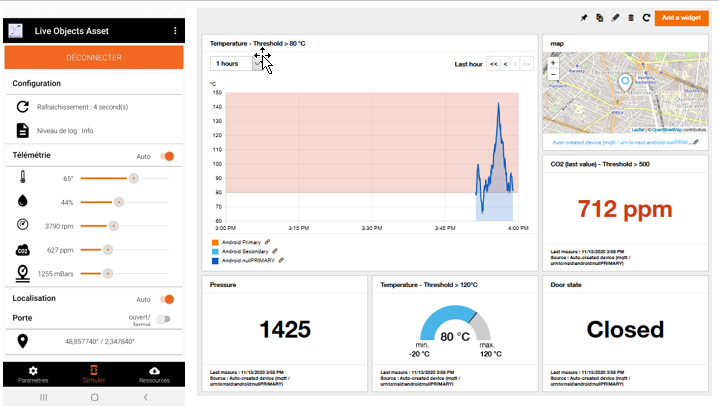Open the Live Objects Asset overflow menu

(175, 31)
